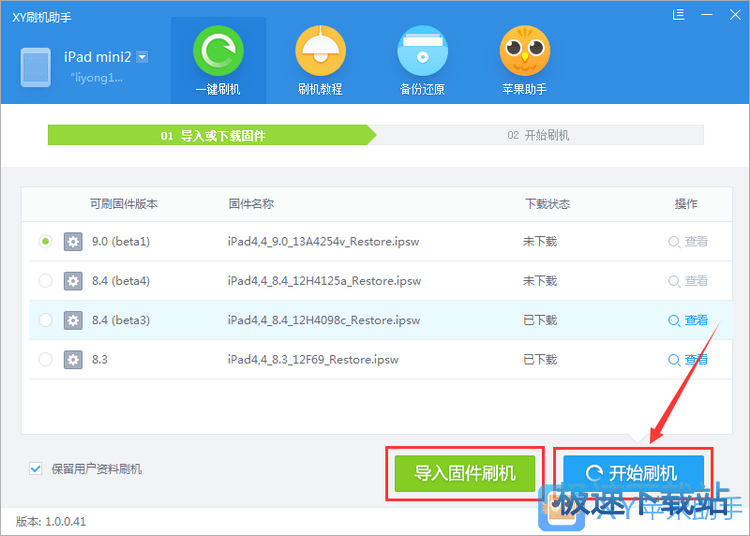This screenshot has height=536, width=750.
Task: Click 已下载 status of 8.4 (beta3)
Action: pyautogui.click(x=540, y=320)
